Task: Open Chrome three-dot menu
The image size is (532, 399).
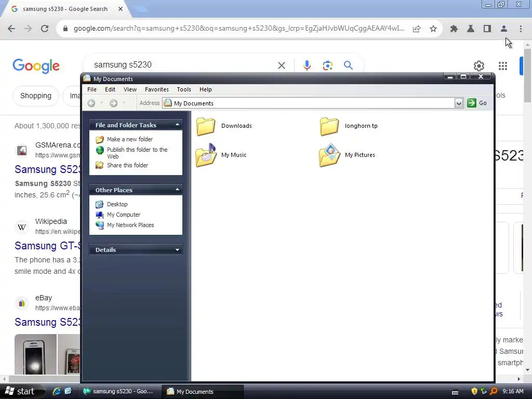Action: [521, 29]
